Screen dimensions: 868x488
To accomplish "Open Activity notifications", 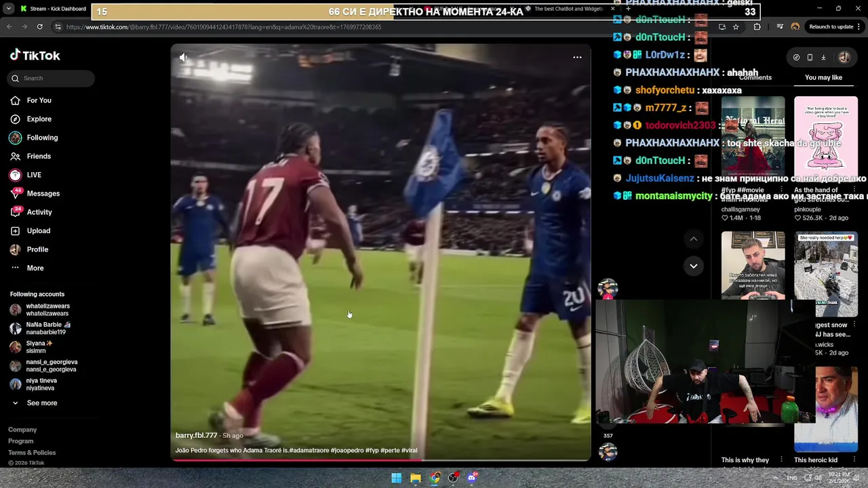I will pyautogui.click(x=39, y=212).
